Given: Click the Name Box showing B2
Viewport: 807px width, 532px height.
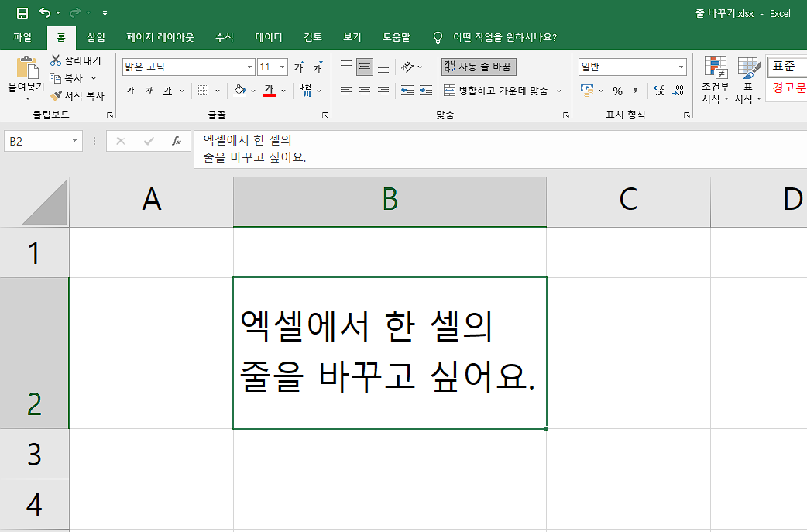Looking at the screenshot, I should (x=43, y=141).
